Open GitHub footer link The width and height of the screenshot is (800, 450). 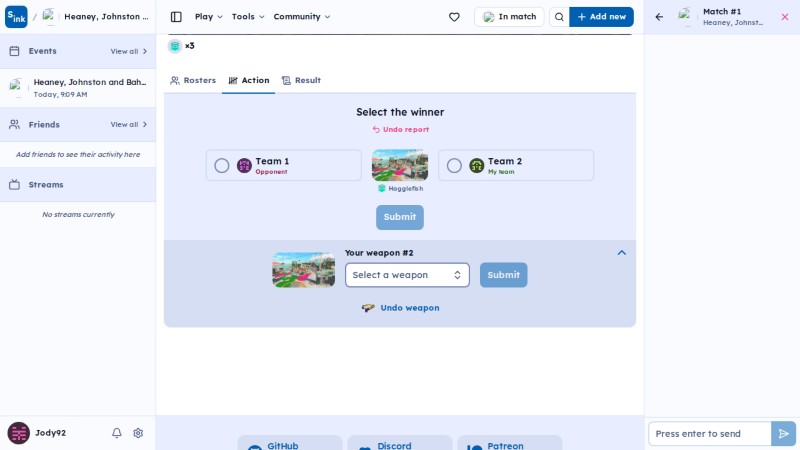click(290, 444)
